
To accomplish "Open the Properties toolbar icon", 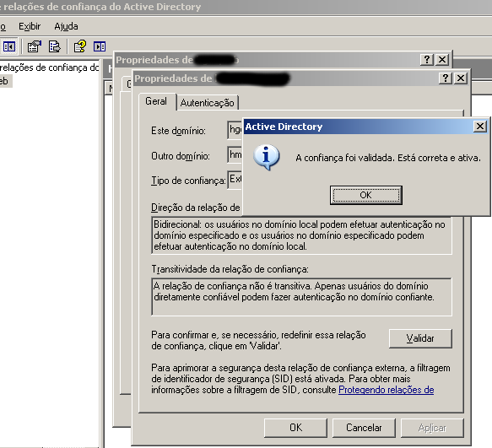I will coord(35,46).
